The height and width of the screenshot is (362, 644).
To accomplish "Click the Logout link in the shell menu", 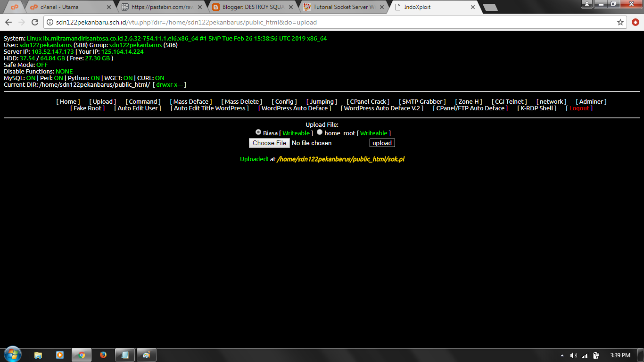I will pos(578,108).
